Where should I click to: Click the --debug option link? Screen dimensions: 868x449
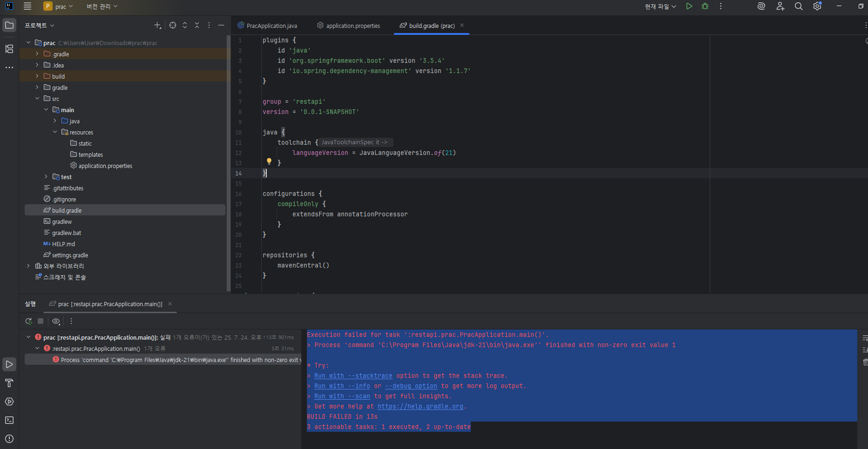point(411,386)
